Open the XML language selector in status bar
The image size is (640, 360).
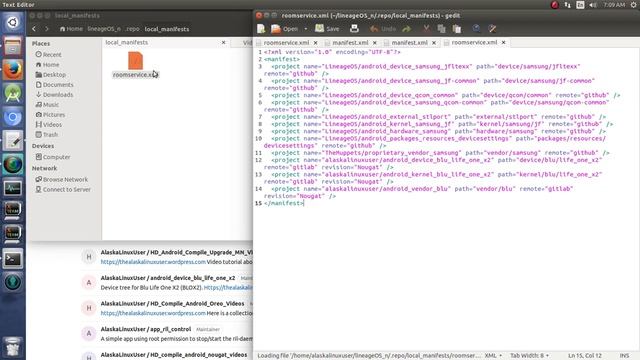(x=493, y=356)
